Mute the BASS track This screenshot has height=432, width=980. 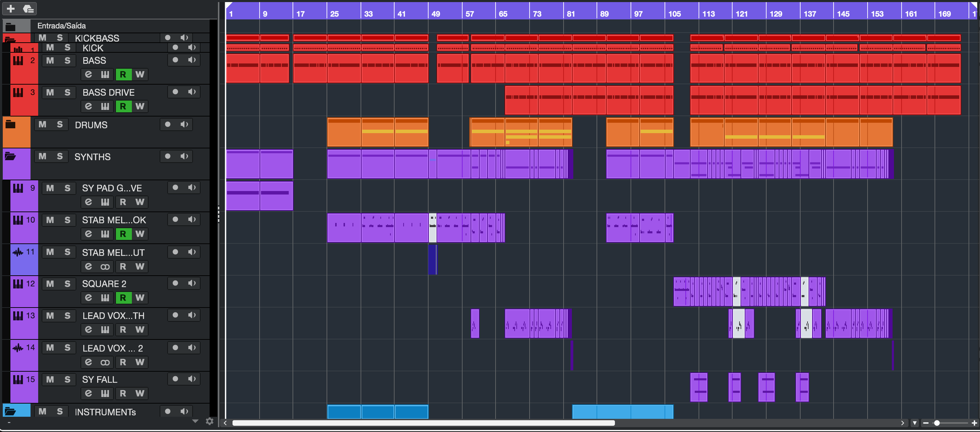click(50, 60)
